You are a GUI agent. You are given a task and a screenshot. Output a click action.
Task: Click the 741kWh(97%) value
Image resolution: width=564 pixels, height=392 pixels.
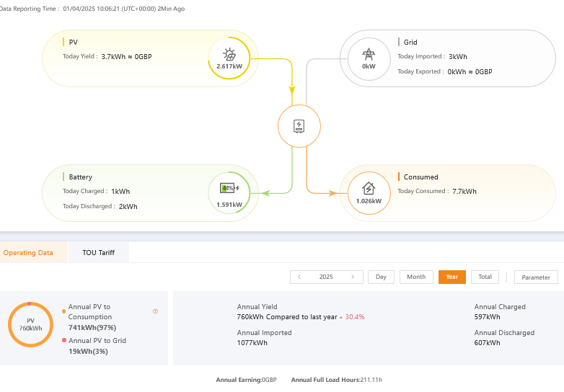click(92, 328)
